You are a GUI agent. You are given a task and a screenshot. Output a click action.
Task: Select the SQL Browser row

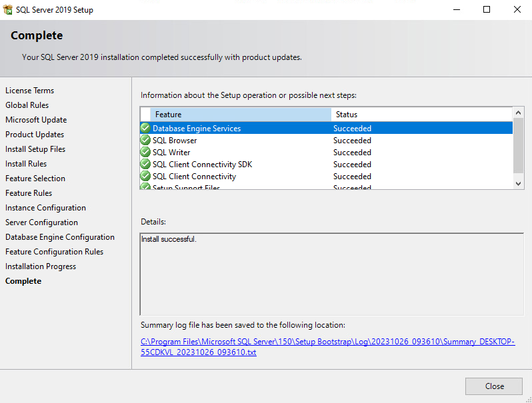pos(326,141)
